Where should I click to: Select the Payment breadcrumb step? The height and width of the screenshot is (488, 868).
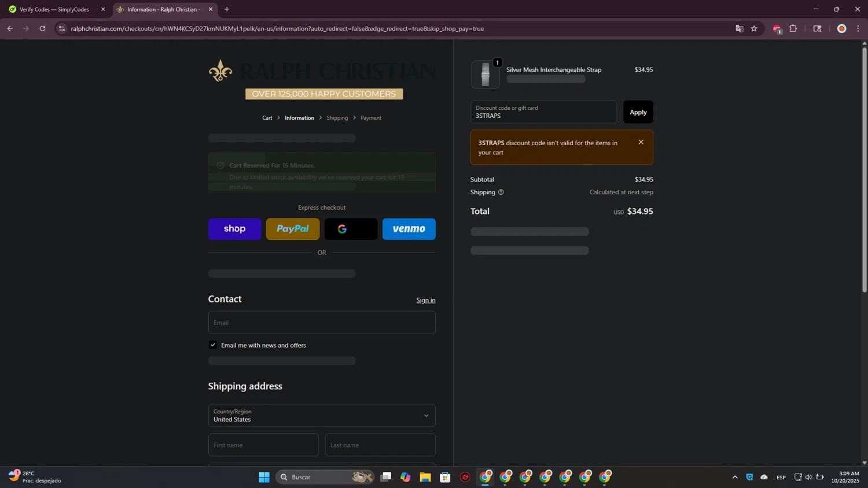371,118
